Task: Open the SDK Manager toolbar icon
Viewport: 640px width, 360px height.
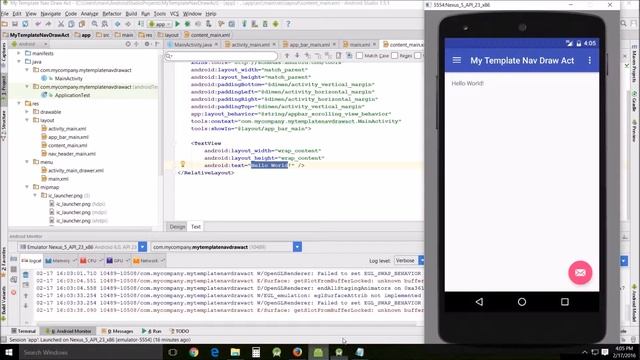Action: click(x=265, y=24)
